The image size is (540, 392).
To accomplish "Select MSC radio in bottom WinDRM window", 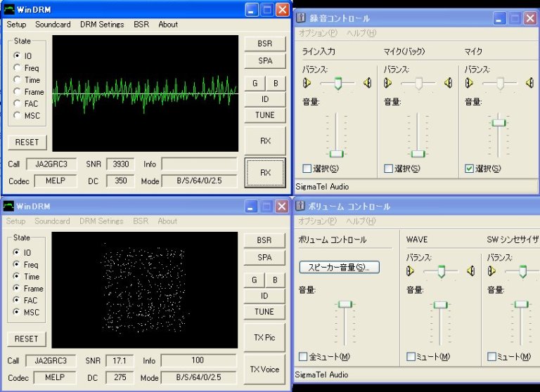I will [x=16, y=312].
